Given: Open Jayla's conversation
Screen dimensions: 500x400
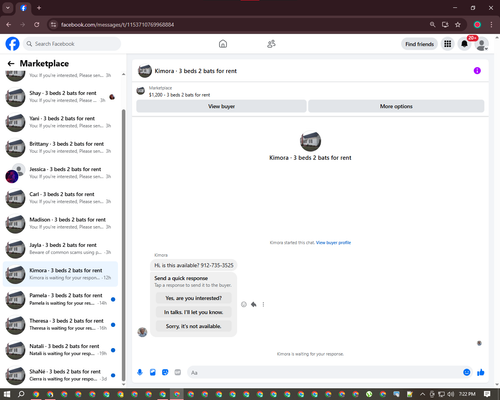Looking at the screenshot, I should tap(60, 249).
